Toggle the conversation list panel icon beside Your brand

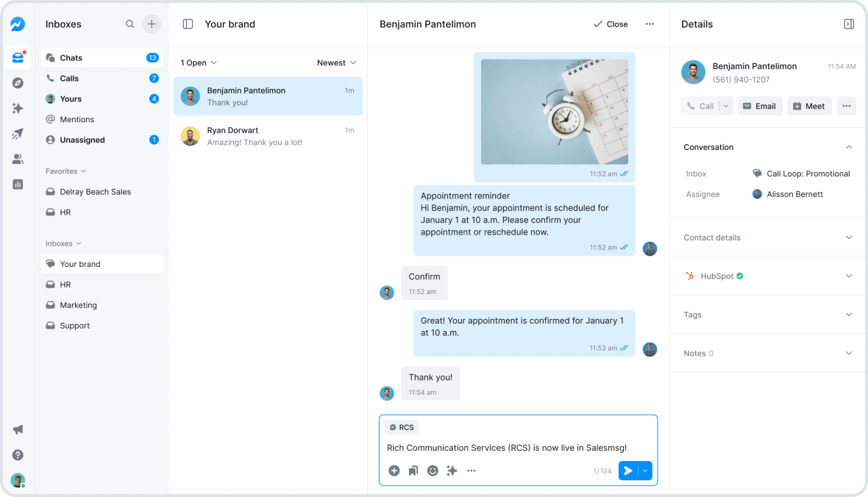pos(188,24)
